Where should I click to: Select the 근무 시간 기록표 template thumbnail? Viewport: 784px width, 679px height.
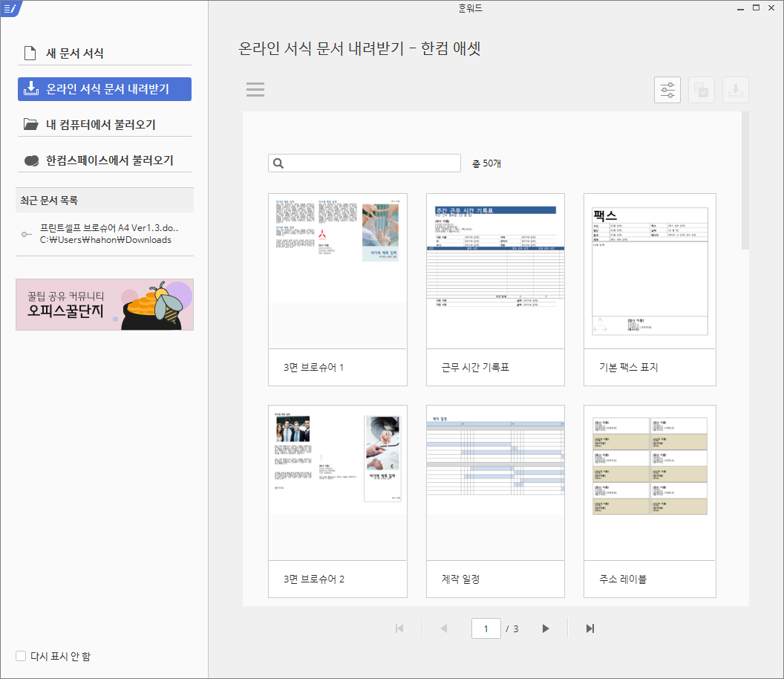(495, 290)
